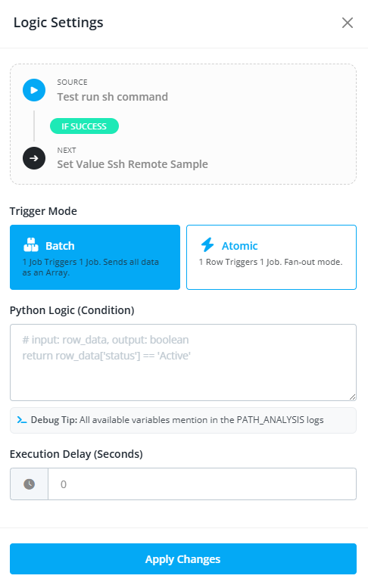
Task: Click the black arrow next-step icon
Action: 34,158
